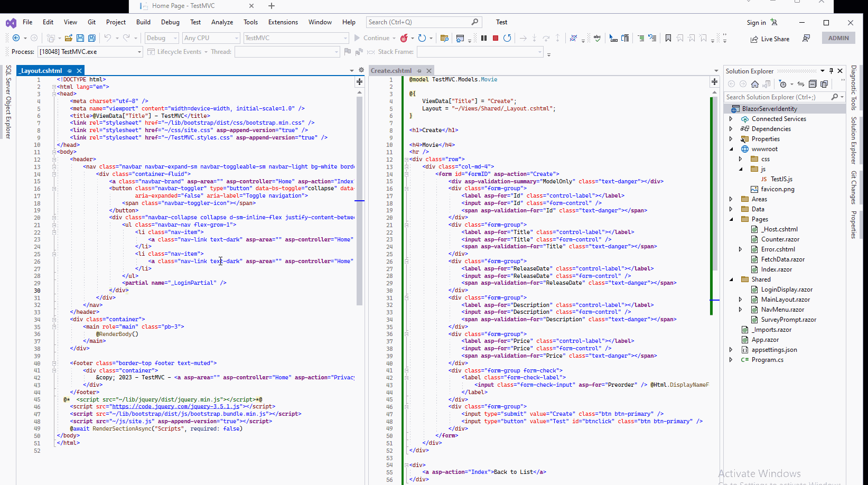868x485 pixels.
Task: Open the File menu
Action: (x=27, y=22)
